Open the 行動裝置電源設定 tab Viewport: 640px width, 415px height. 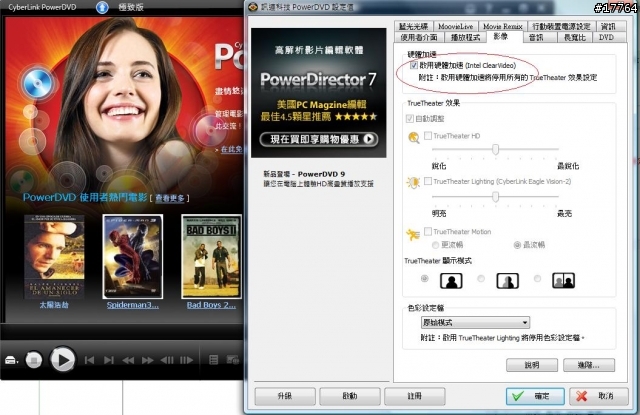(561, 27)
